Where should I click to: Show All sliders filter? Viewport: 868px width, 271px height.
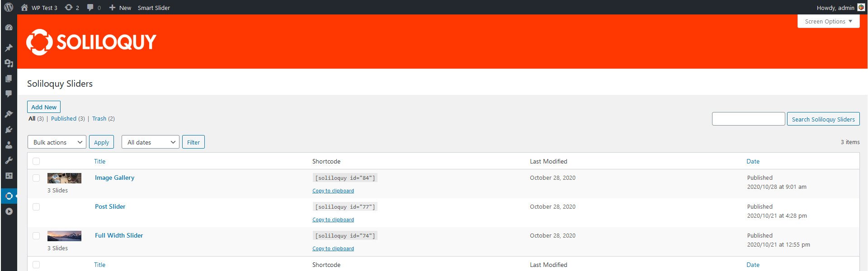(x=32, y=119)
